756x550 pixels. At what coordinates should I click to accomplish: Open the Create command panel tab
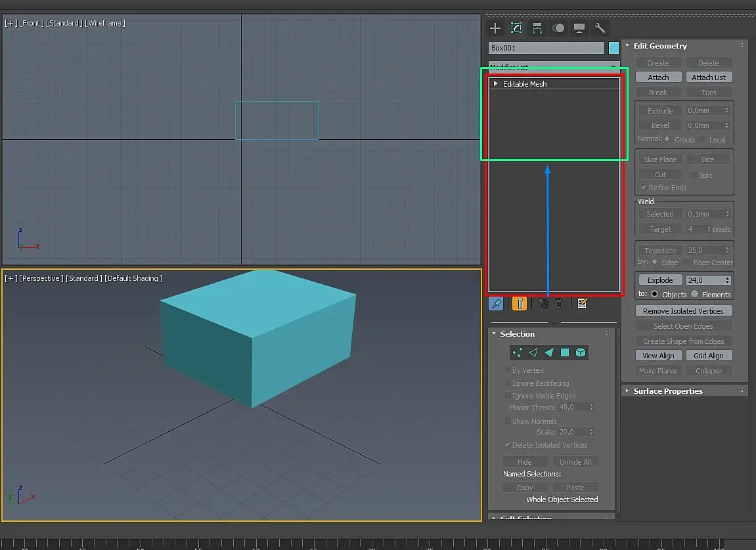coord(495,28)
